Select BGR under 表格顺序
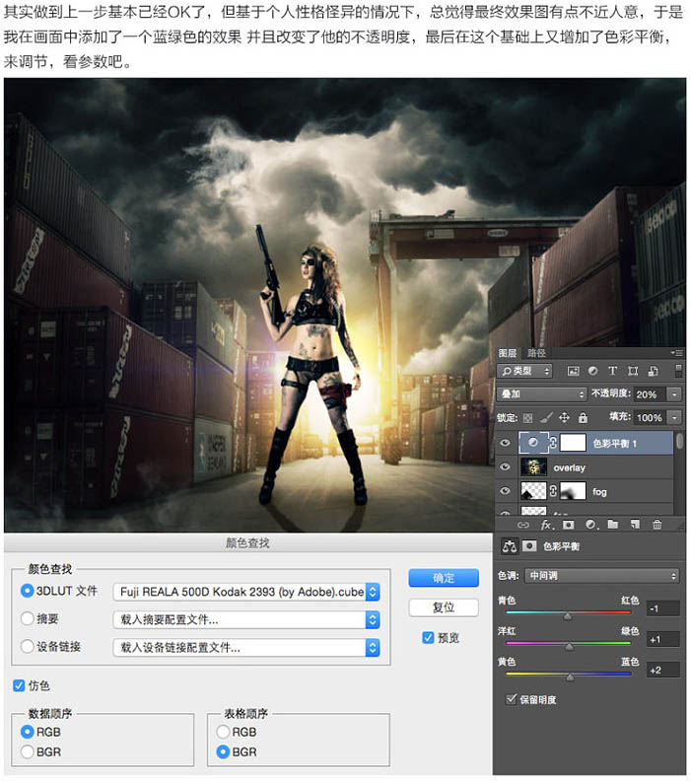 223,751
